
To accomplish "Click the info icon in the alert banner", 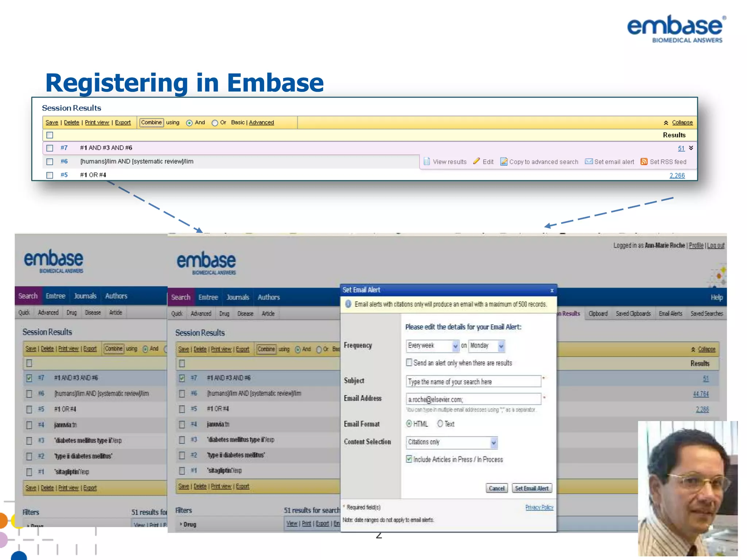I will click(x=348, y=304).
